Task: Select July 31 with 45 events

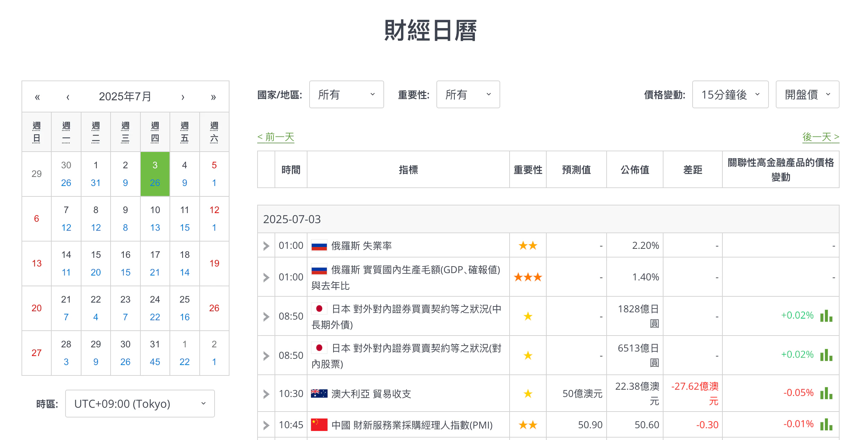Action: (x=155, y=353)
